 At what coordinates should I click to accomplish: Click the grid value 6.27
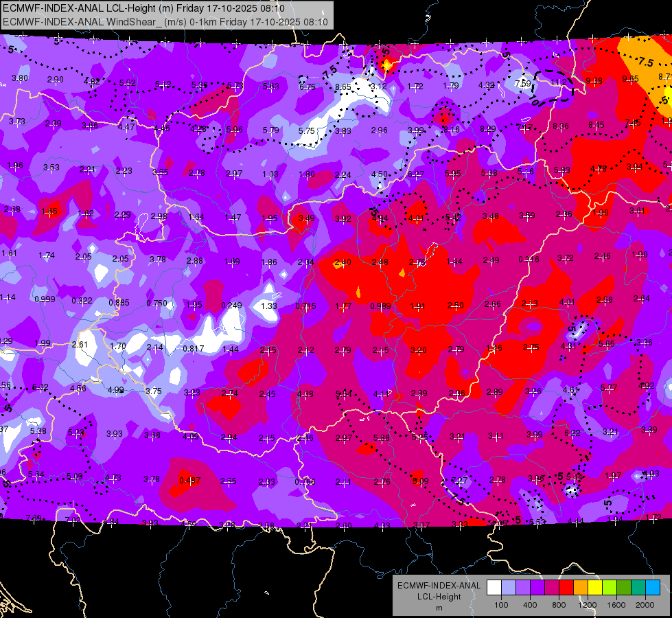tap(416, 174)
